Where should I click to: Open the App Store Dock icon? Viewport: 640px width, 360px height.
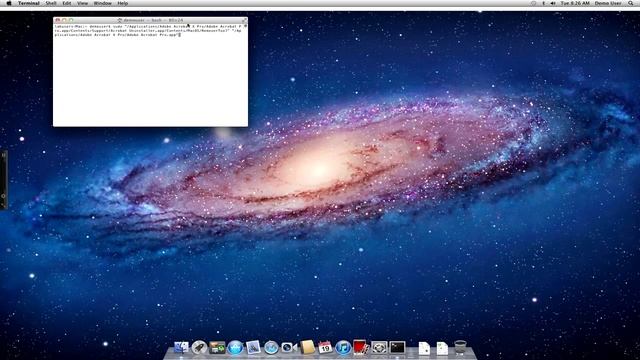[x=235, y=347]
